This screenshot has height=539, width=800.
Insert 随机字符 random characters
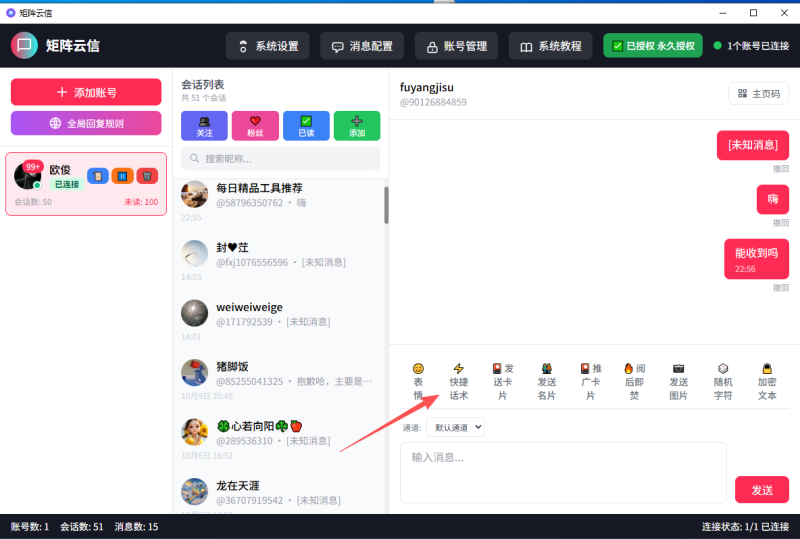(723, 381)
